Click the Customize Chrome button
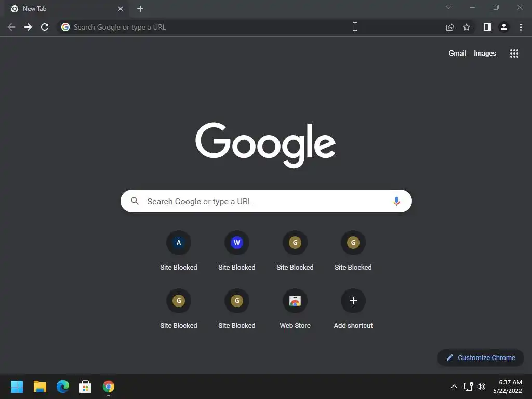The width and height of the screenshot is (532, 399). point(481,357)
